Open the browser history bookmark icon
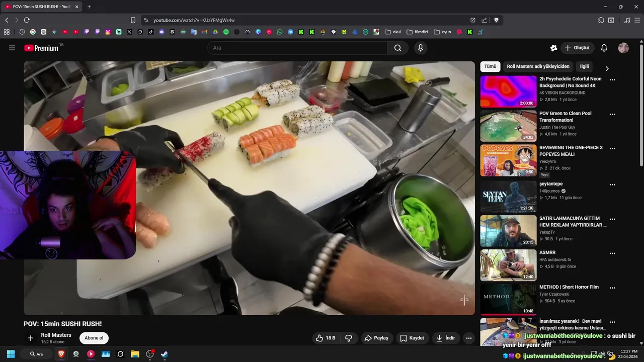644x362 pixels. click(x=22, y=32)
